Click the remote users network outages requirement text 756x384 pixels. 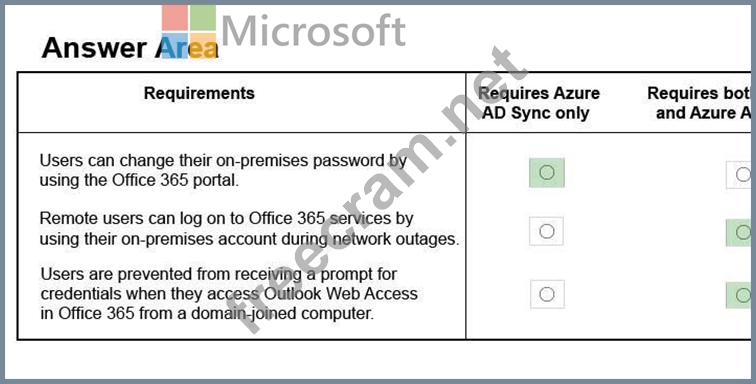tap(249, 229)
